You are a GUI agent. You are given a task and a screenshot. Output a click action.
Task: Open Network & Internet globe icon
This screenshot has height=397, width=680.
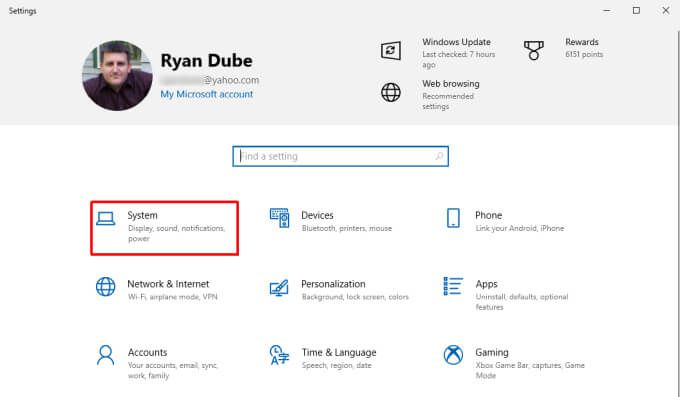[x=105, y=286]
